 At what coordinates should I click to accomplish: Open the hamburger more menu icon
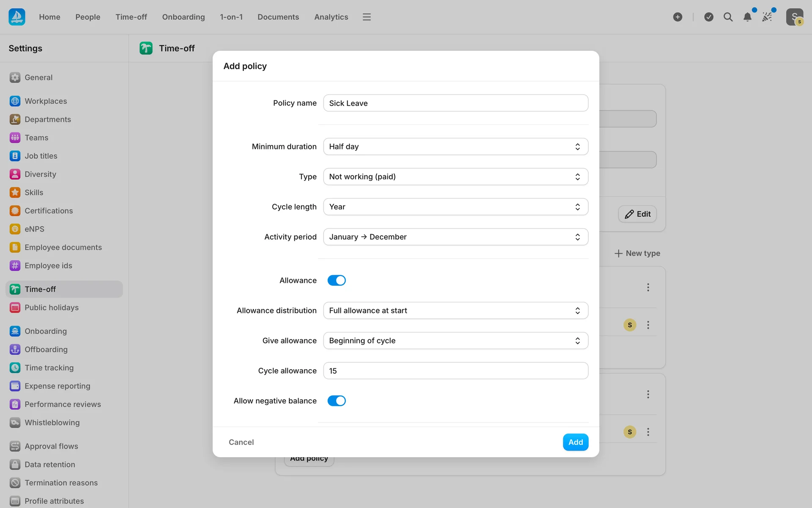(x=367, y=17)
